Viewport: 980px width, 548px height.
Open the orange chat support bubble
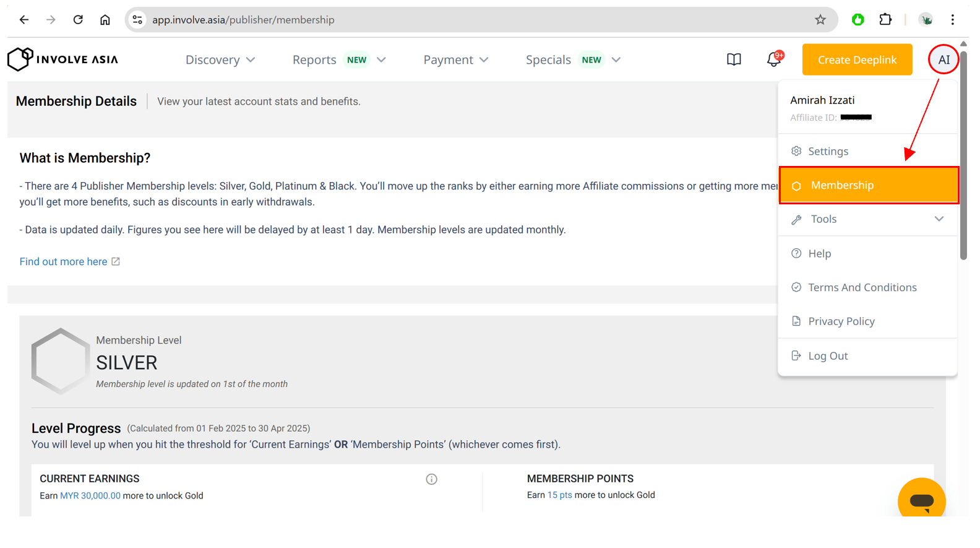tap(921, 499)
